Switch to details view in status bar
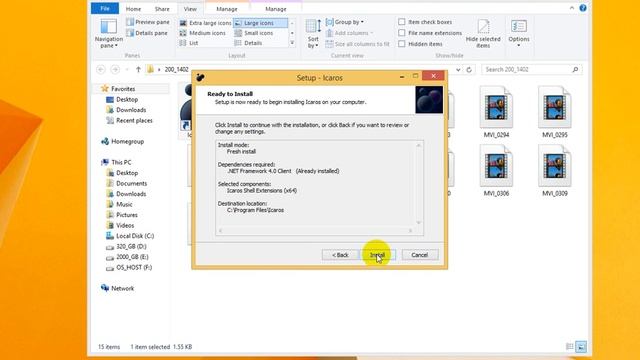 pyautogui.click(x=569, y=347)
